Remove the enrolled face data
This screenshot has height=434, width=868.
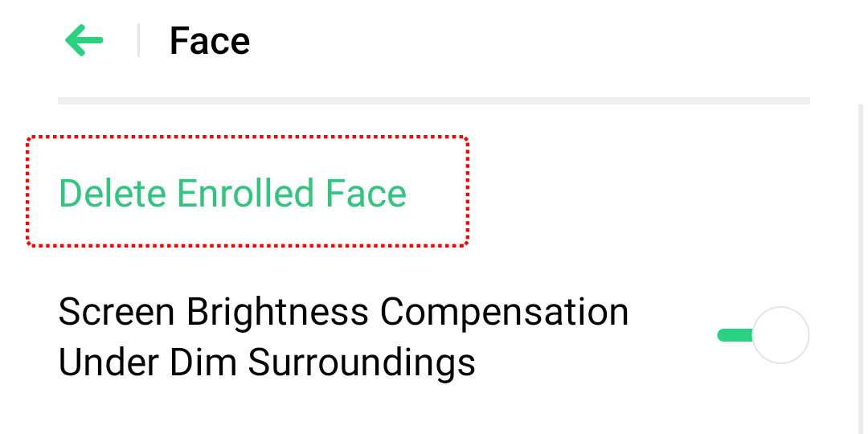tap(233, 194)
